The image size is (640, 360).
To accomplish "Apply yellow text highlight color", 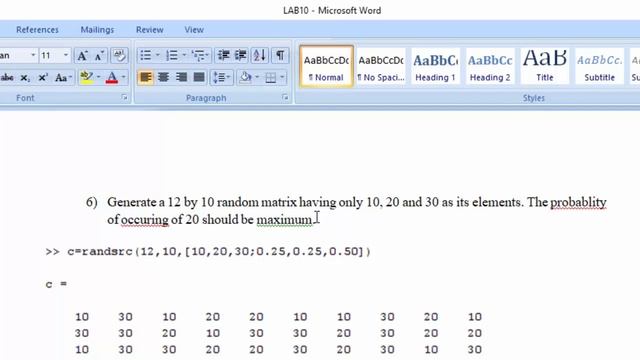I will 87,78.
